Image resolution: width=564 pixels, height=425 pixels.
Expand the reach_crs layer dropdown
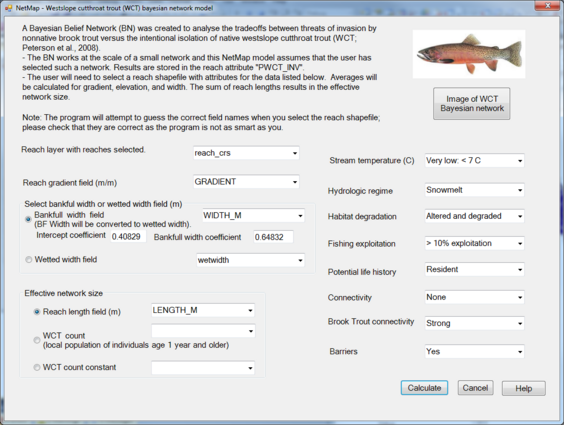pyautogui.click(x=246, y=153)
